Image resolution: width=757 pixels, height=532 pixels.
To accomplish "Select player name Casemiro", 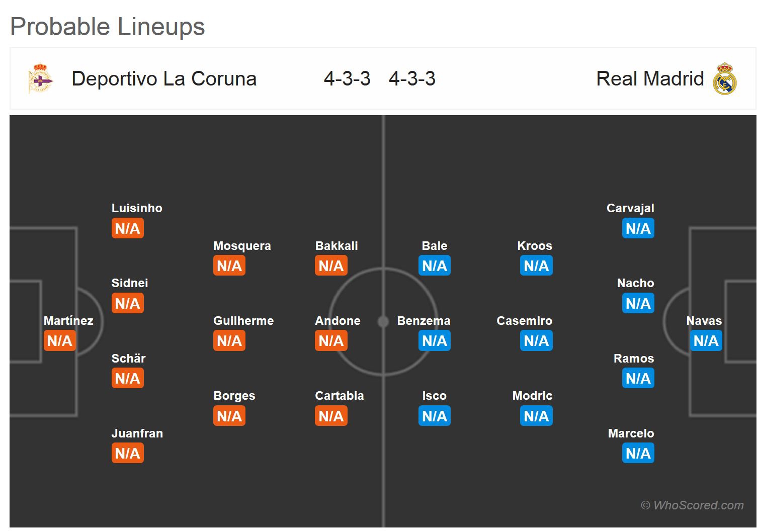I will coord(524,321).
